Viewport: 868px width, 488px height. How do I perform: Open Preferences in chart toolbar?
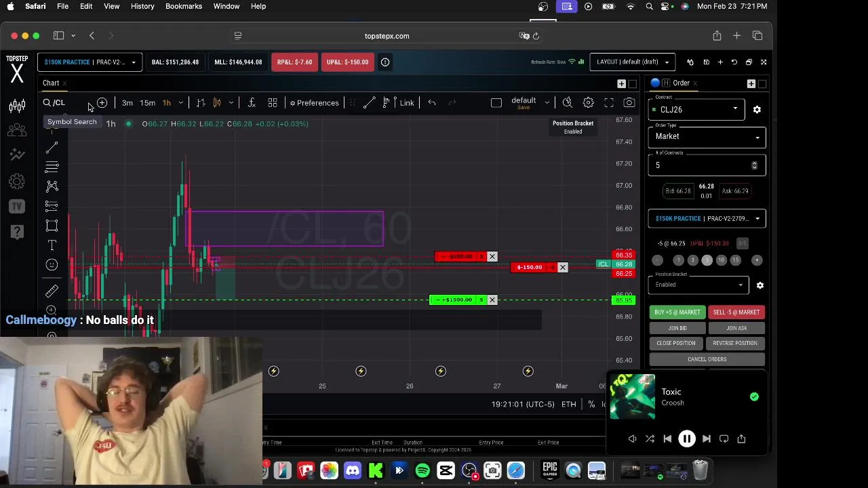(x=314, y=103)
